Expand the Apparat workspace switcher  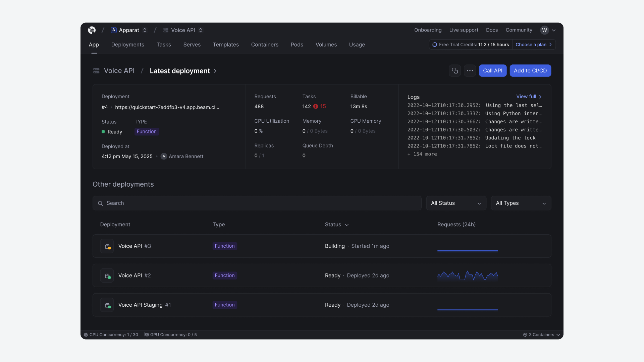pyautogui.click(x=145, y=30)
